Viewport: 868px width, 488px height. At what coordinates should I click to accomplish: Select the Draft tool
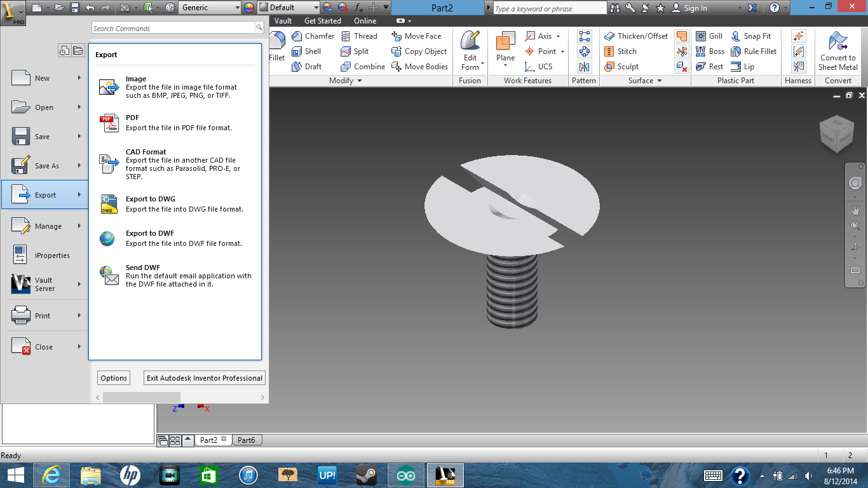tap(306, 67)
